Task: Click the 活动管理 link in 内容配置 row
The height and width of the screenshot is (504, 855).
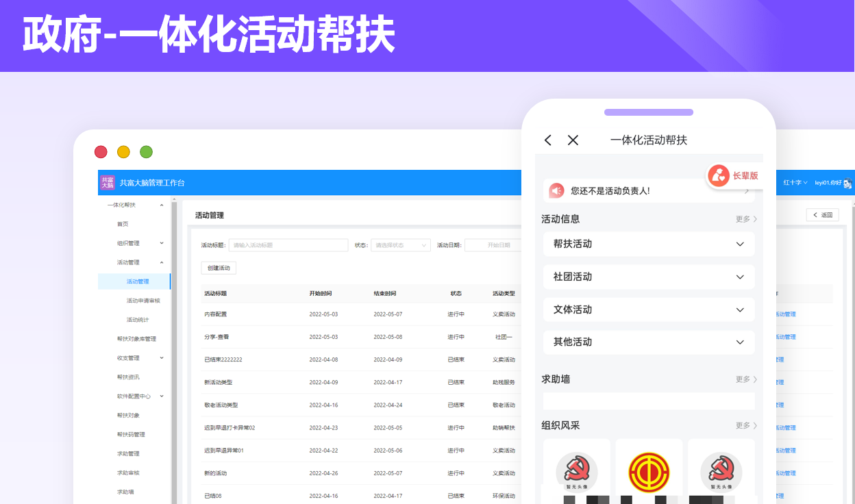Action: (x=786, y=314)
